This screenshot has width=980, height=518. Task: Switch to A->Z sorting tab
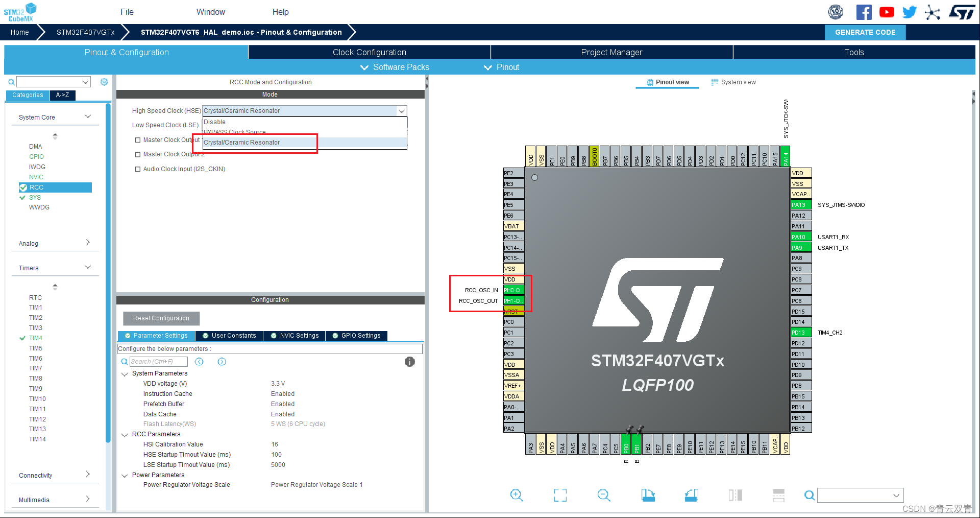[63, 95]
